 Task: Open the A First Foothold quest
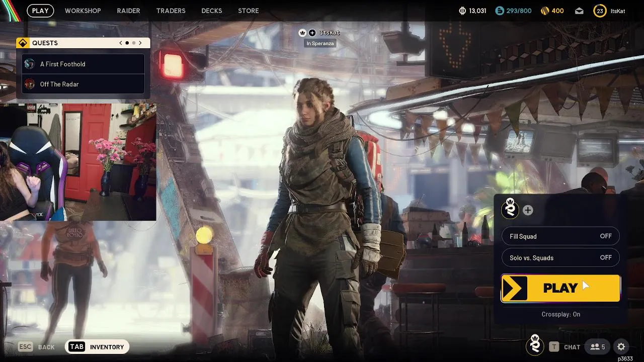click(x=84, y=64)
